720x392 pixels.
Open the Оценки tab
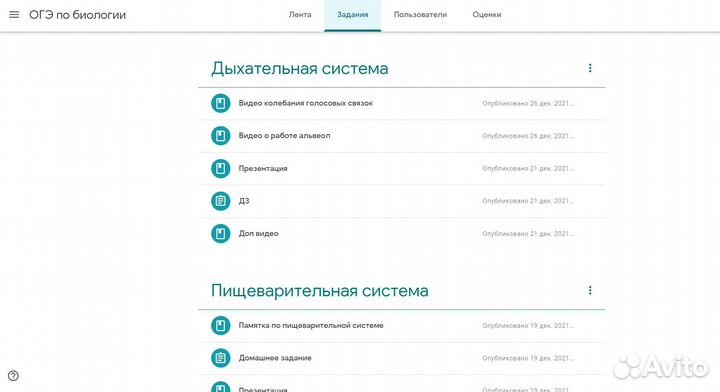[487, 15]
